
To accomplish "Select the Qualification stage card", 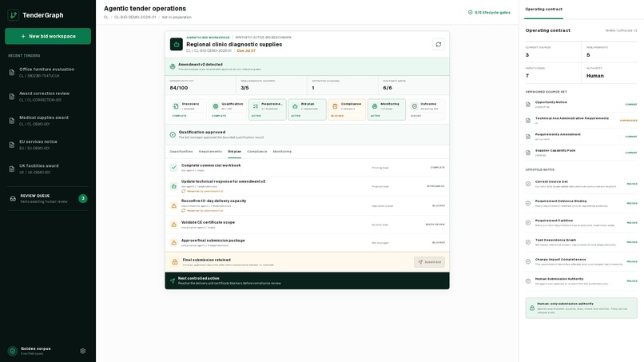I will [228, 109].
